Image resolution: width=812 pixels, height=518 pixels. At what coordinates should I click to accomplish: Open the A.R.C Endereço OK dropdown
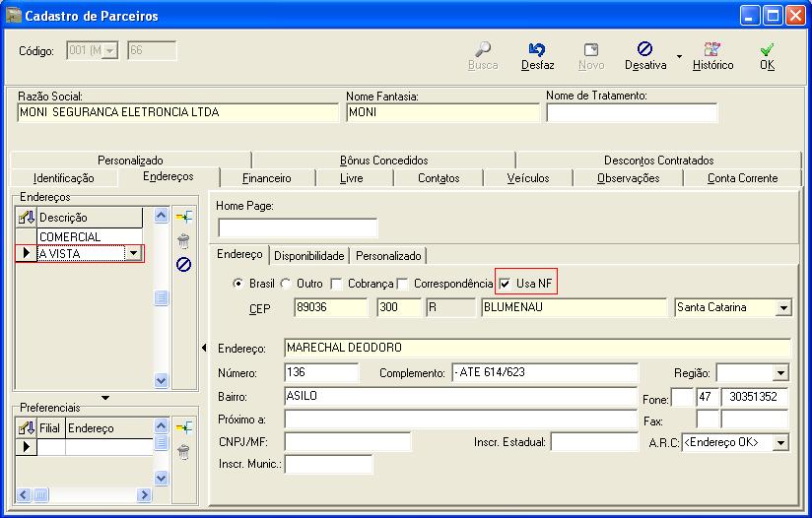780,442
